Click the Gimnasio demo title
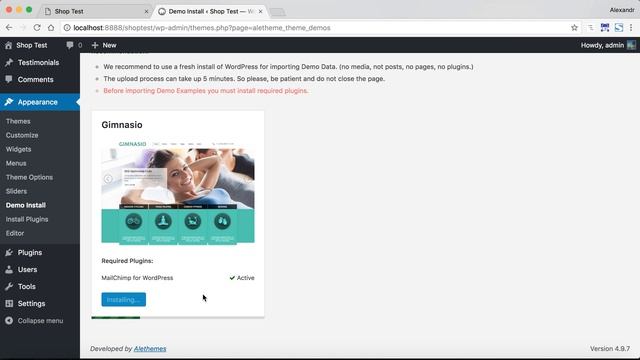Viewport: 640px width, 360px height. point(122,125)
